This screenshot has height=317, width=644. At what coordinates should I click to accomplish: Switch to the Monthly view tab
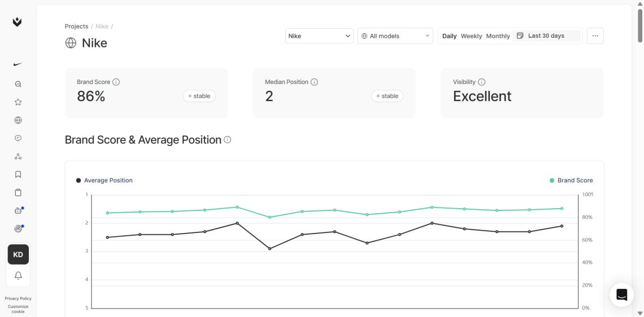[498, 36]
